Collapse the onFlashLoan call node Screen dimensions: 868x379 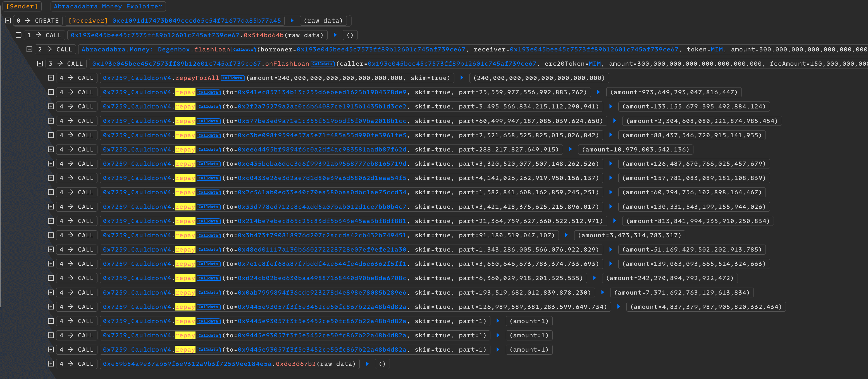[x=40, y=63]
